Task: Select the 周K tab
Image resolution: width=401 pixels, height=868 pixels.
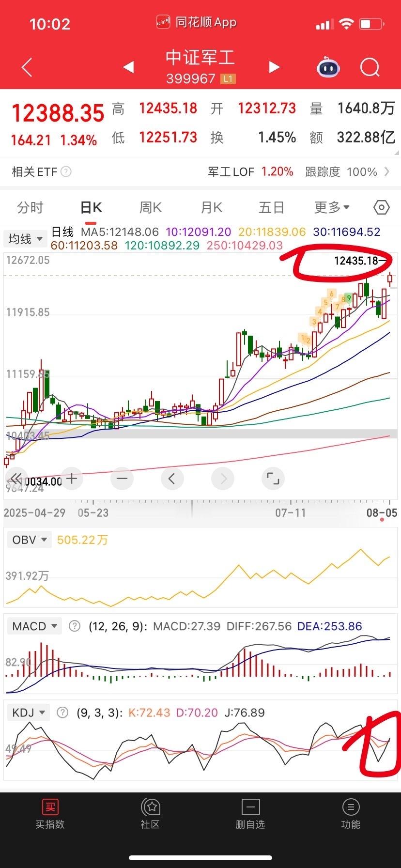Action: tap(151, 208)
